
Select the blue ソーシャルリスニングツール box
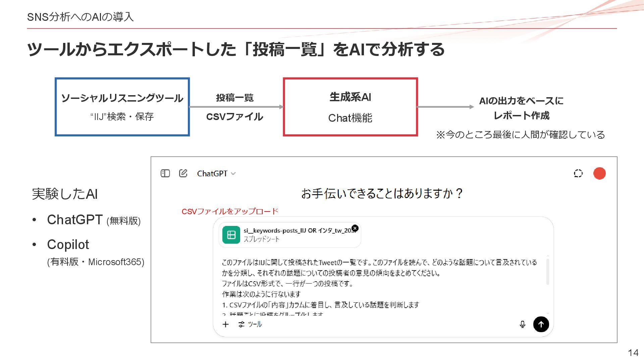coord(122,107)
